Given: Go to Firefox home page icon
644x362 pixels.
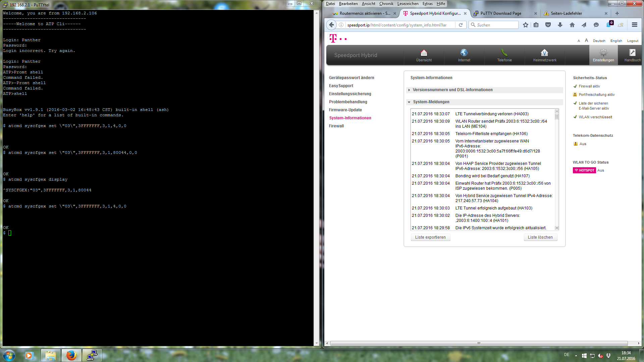Looking at the screenshot, I should click(572, 25).
